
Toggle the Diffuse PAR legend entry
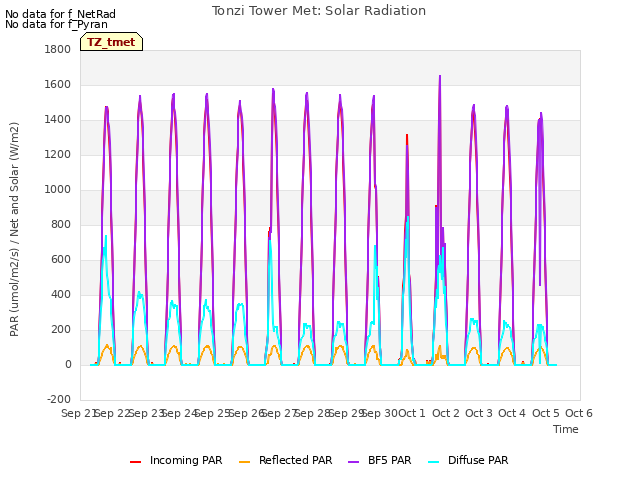pyautogui.click(x=468, y=460)
